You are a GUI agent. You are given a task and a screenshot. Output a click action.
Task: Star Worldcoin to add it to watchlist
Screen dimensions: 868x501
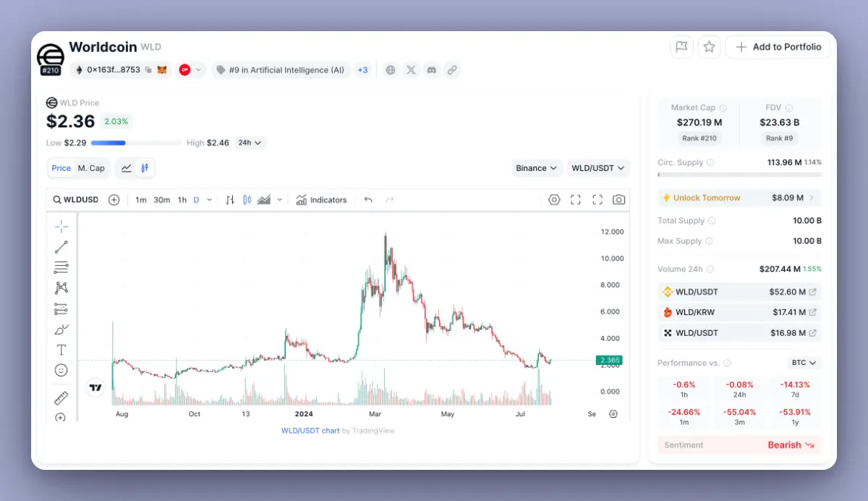[709, 46]
